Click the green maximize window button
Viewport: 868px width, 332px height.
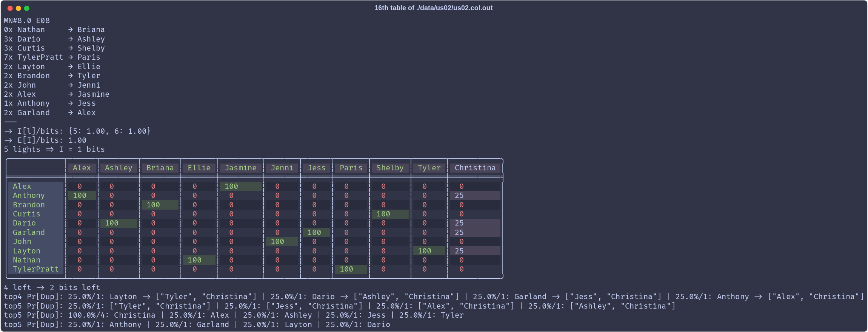point(26,8)
